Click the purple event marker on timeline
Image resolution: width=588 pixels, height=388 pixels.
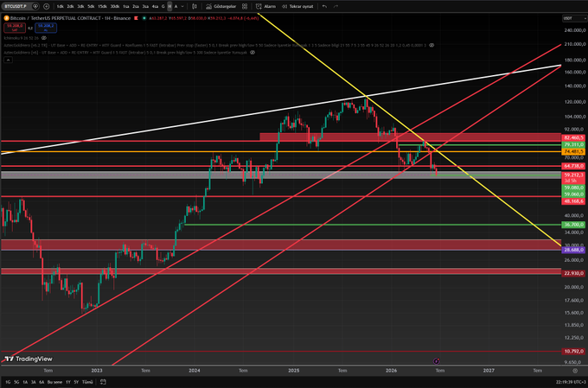click(x=436, y=361)
